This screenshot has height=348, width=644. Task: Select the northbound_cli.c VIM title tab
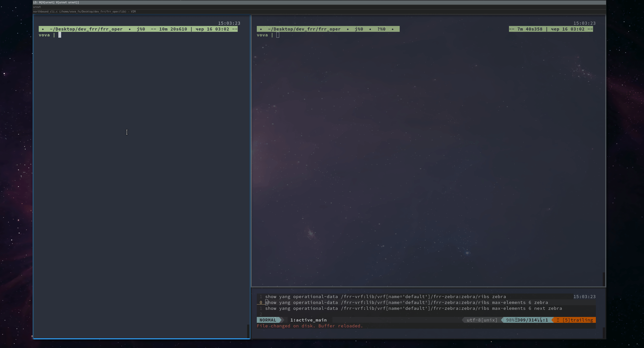click(x=84, y=11)
